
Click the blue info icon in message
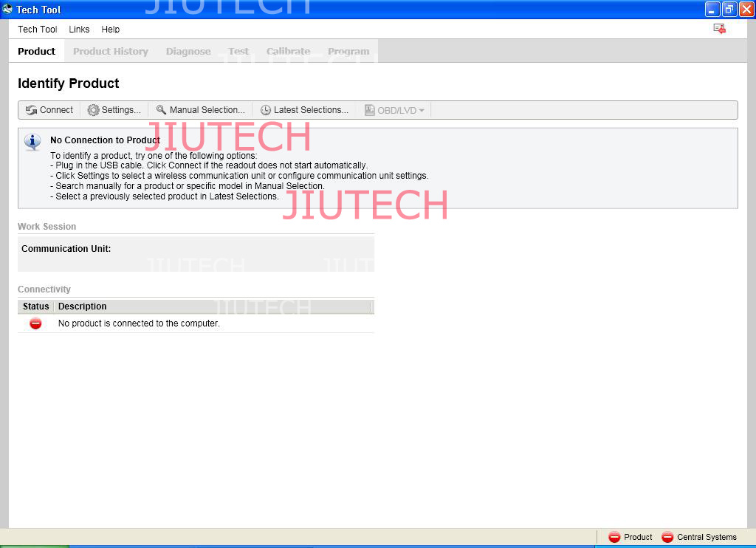(x=32, y=142)
